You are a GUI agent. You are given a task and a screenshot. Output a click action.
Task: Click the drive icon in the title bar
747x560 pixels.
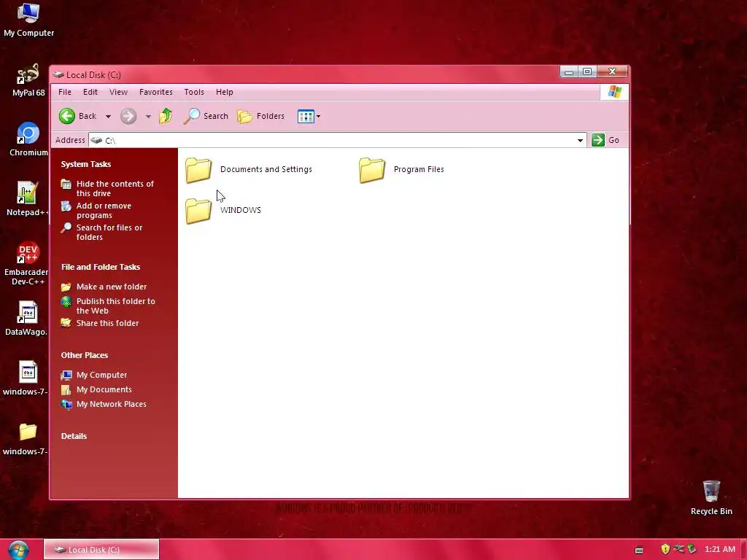pos(58,75)
